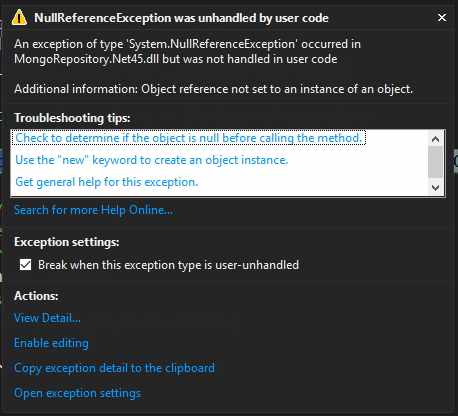
Task: Click the Actions section heading
Action: click(x=36, y=296)
